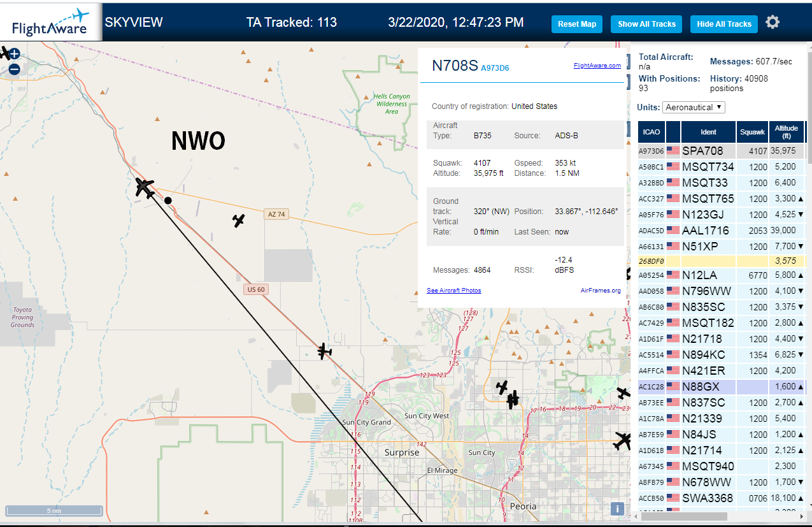This screenshot has width=812, height=527.
Task: Select the SPA708 aircraft row
Action: pyautogui.click(x=722, y=151)
